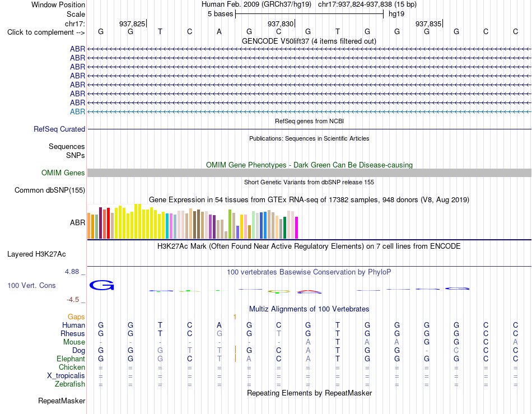This screenshot has height=414, width=532.
Task: Click the 4.88 PhyloP upper scale value
Action: [72, 272]
